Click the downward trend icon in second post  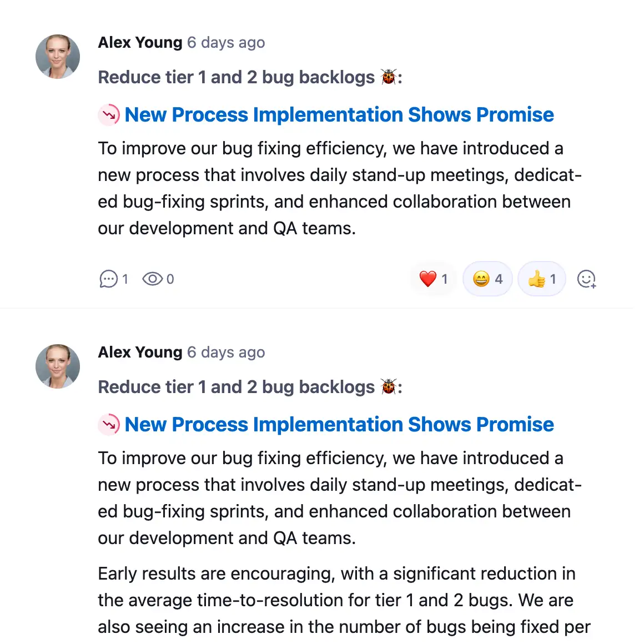[109, 425]
